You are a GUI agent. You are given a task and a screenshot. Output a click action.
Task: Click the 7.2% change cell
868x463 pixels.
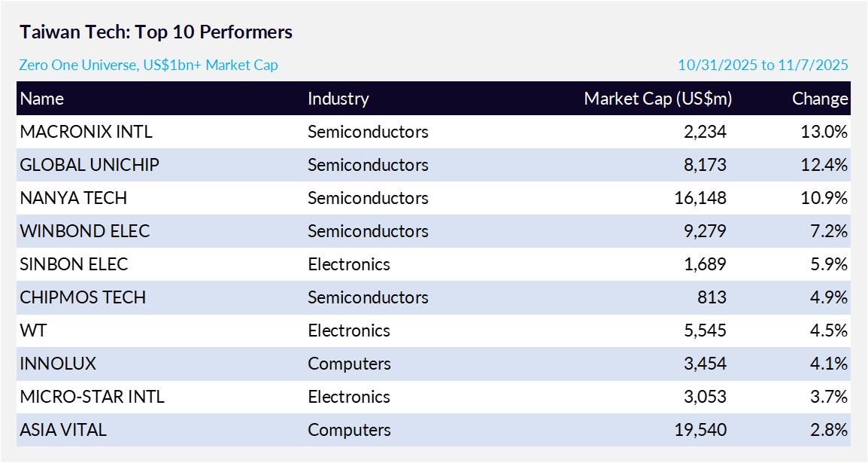(x=829, y=231)
